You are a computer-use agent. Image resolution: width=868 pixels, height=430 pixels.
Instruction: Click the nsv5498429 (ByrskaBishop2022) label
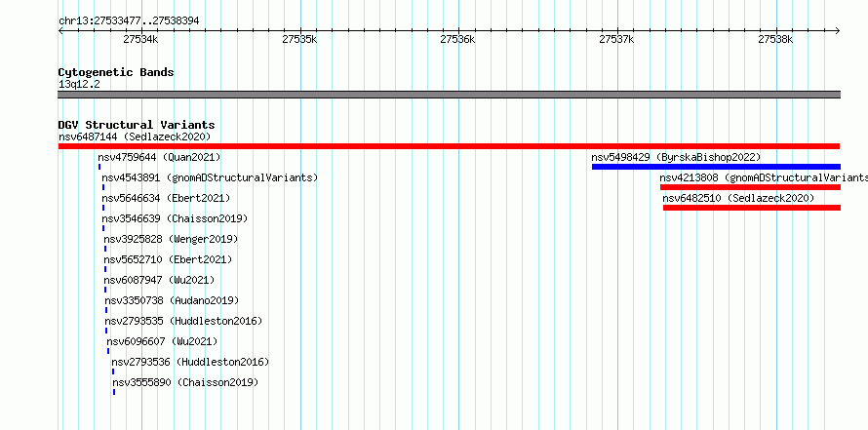point(676,157)
